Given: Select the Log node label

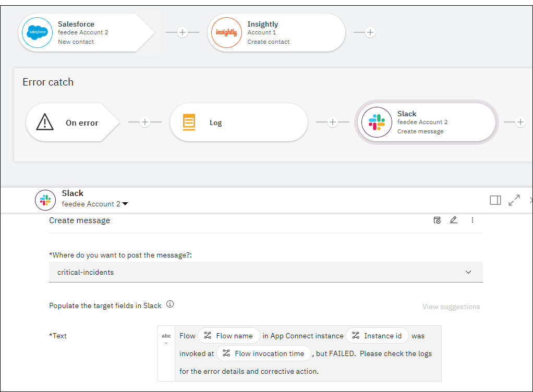Looking at the screenshot, I should (215, 123).
